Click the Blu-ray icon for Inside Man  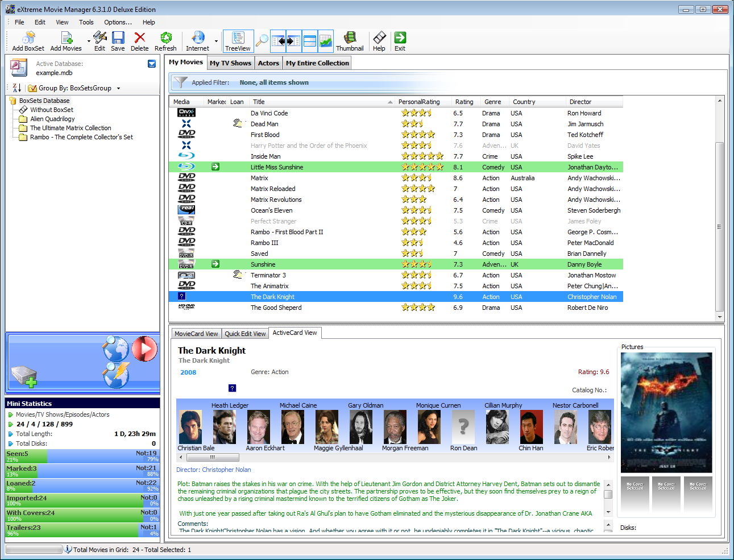point(186,156)
